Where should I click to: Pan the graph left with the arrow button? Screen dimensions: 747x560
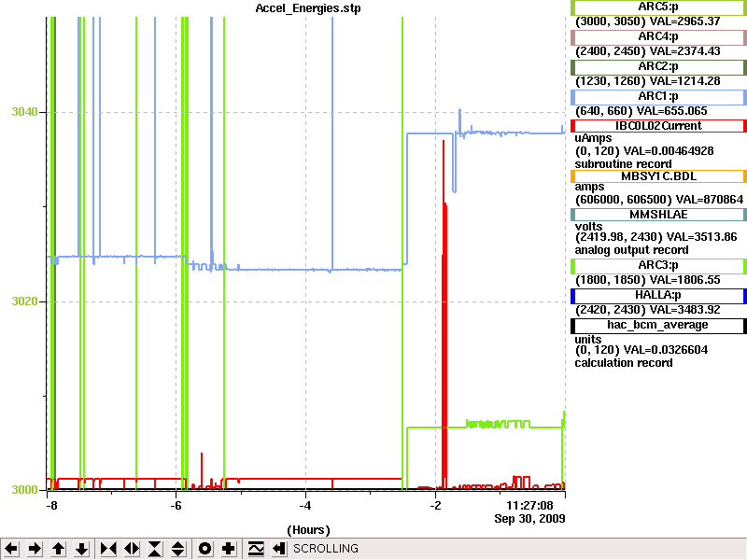(11, 549)
